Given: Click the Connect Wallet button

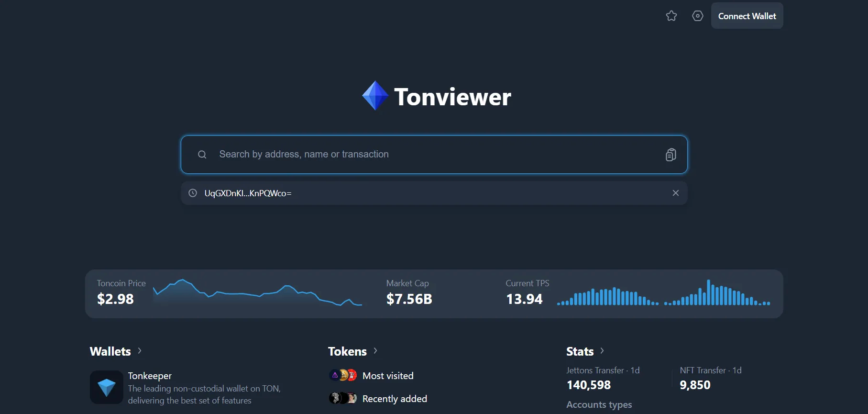Looking at the screenshot, I should pos(747,16).
